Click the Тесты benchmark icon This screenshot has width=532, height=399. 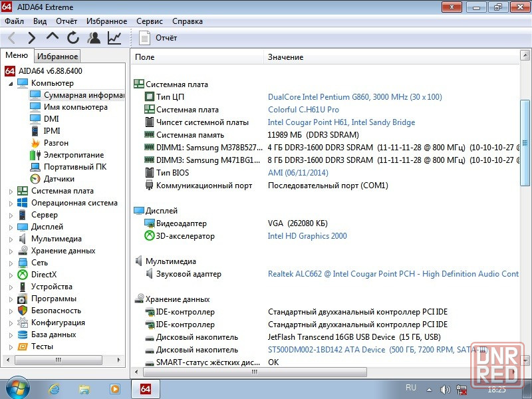pos(23,346)
